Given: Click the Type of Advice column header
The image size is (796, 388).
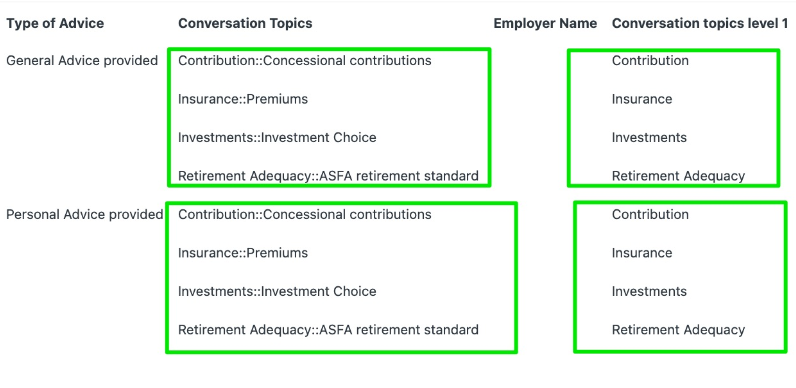Looking at the screenshot, I should pyautogui.click(x=55, y=23).
